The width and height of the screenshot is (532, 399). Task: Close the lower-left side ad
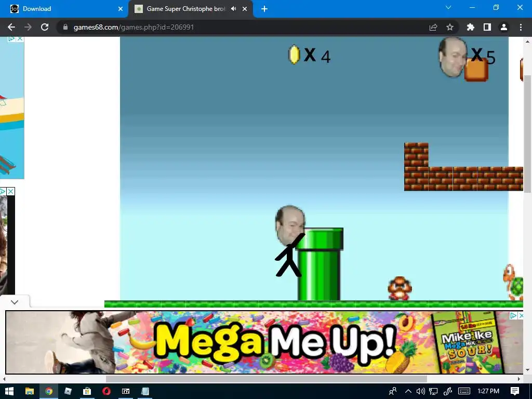(x=10, y=191)
